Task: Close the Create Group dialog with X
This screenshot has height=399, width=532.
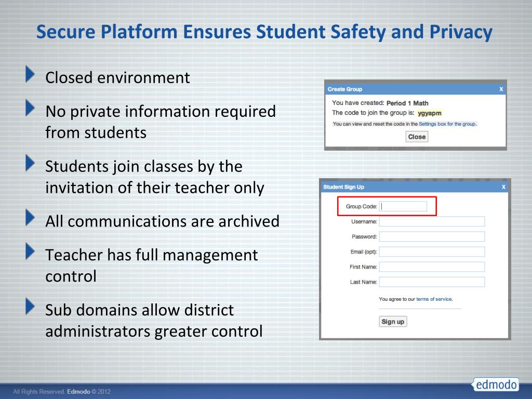Action: click(501, 89)
